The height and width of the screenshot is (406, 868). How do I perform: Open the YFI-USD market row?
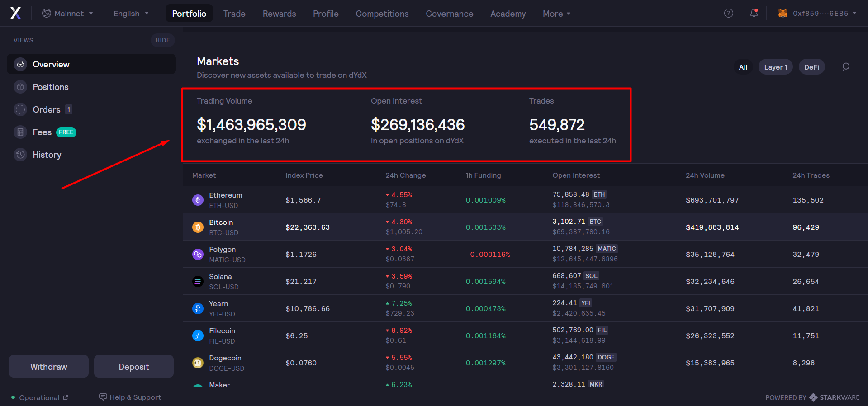[x=525, y=308]
